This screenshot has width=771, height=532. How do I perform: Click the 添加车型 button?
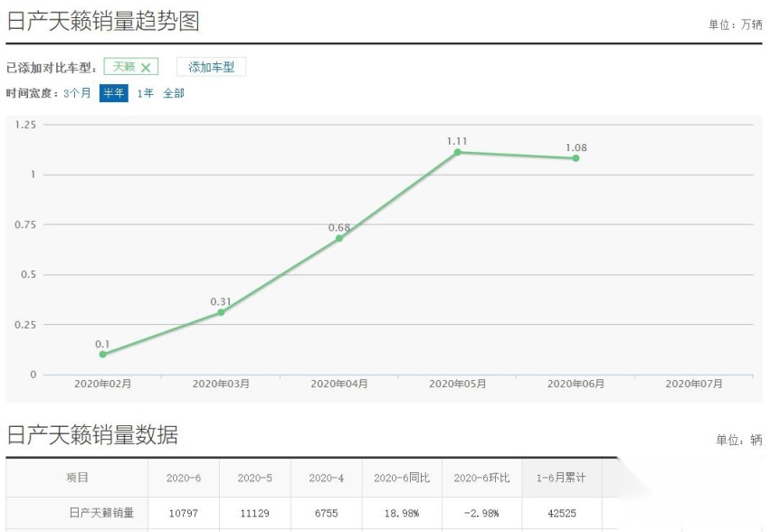tap(212, 67)
